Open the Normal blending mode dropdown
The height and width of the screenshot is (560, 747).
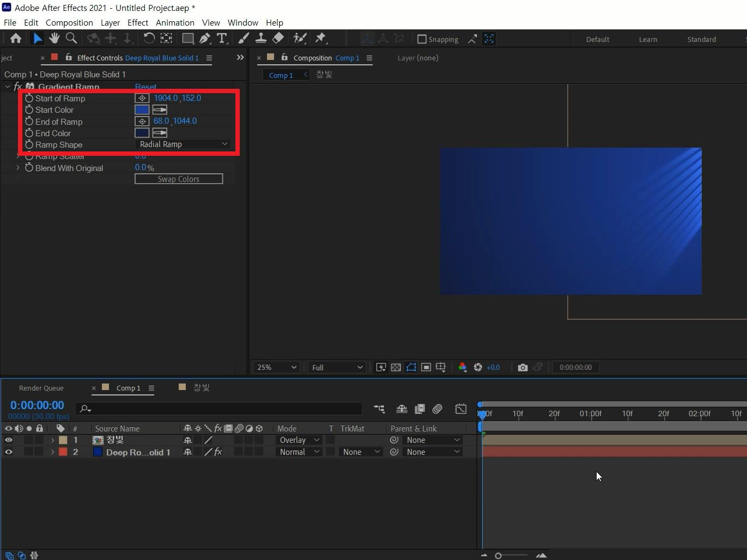[x=299, y=452]
